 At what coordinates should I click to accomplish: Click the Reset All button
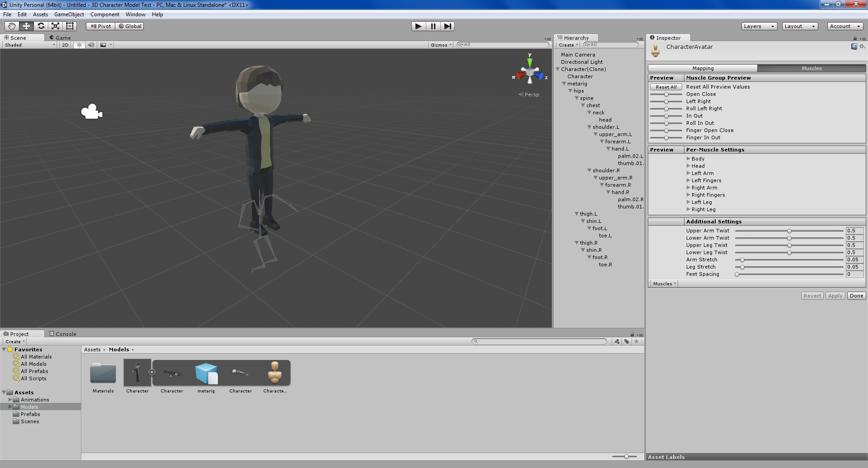click(666, 87)
